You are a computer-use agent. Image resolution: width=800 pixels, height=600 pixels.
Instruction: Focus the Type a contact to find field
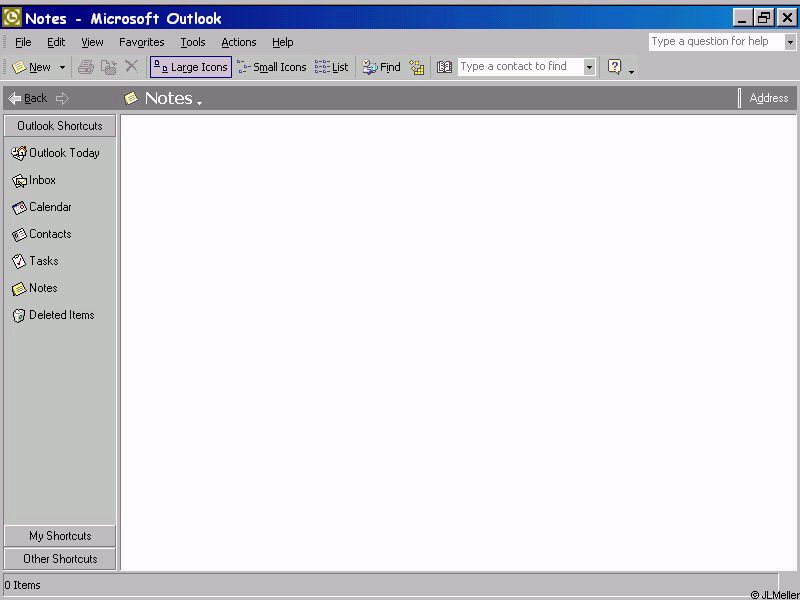click(x=520, y=66)
